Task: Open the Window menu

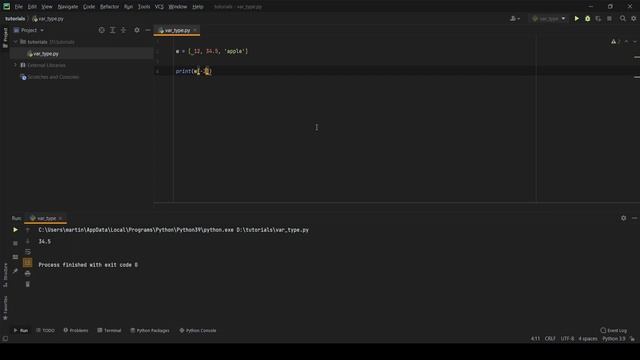Action: (178, 7)
